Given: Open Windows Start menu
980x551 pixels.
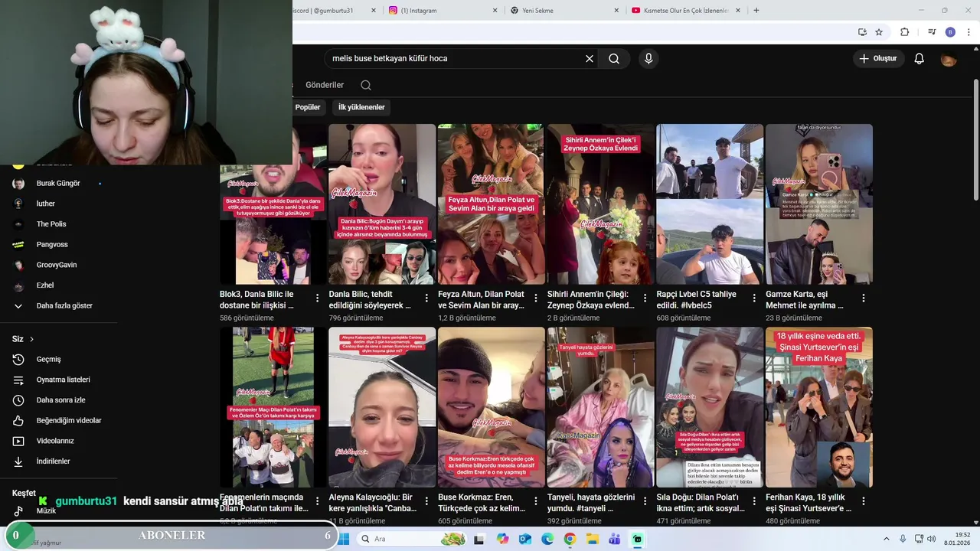Looking at the screenshot, I should tap(344, 539).
